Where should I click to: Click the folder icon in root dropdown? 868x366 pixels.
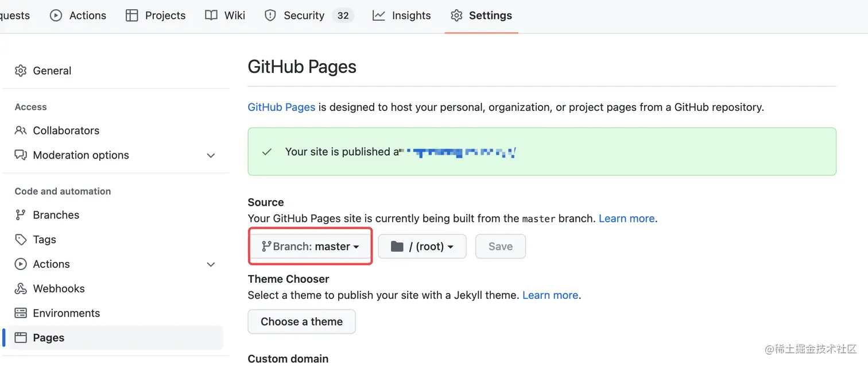click(x=397, y=246)
